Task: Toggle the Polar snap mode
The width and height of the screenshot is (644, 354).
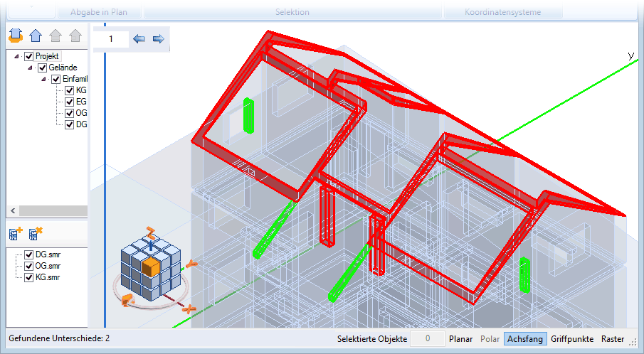Action: click(x=490, y=339)
